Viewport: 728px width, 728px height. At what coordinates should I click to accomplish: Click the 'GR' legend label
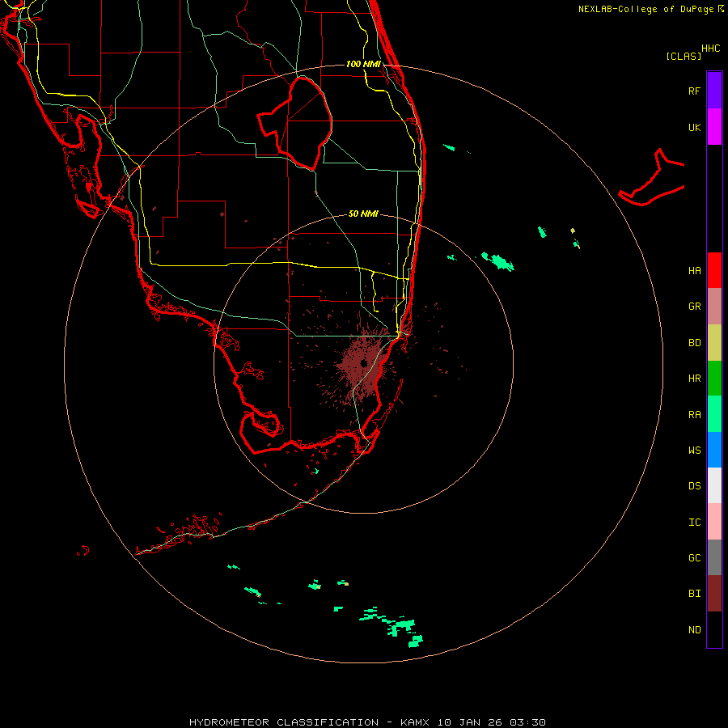694,307
